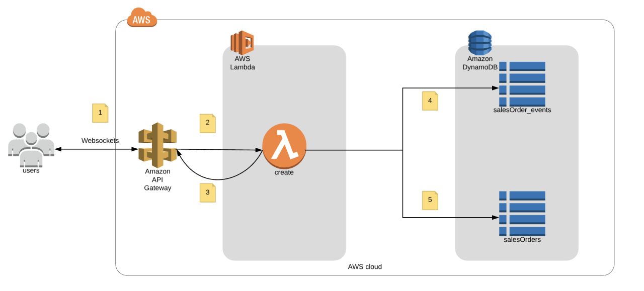Open yellow note number 1
Image resolution: width=644 pixels, height=291 pixels.
tap(100, 113)
